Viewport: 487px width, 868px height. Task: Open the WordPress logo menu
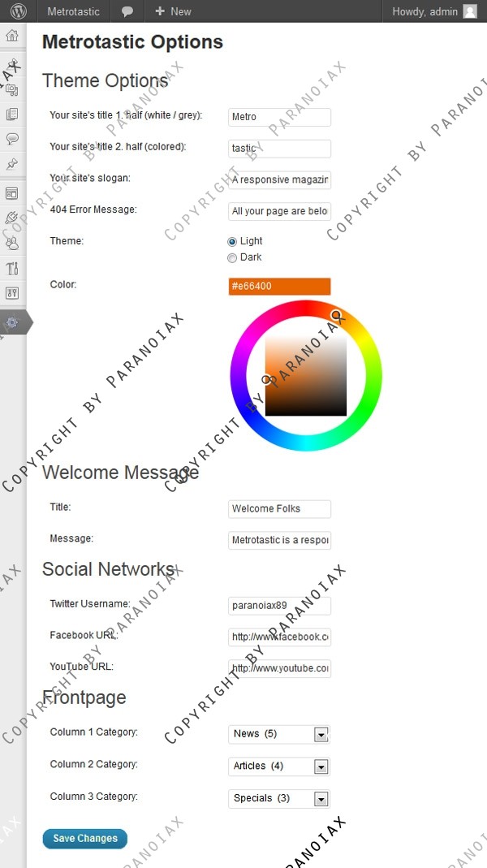18,11
